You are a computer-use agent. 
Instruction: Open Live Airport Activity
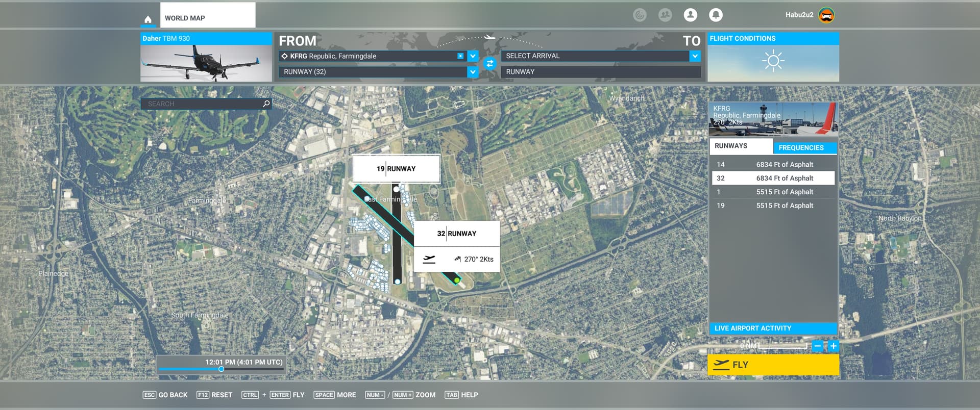click(773, 328)
